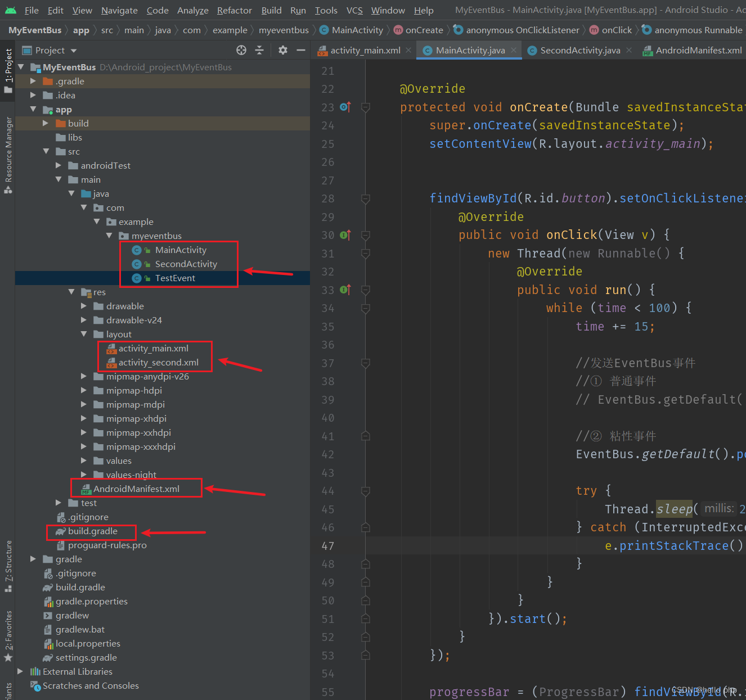Open Project panel settings gear
Image resolution: width=746 pixels, height=700 pixels.
283,50
